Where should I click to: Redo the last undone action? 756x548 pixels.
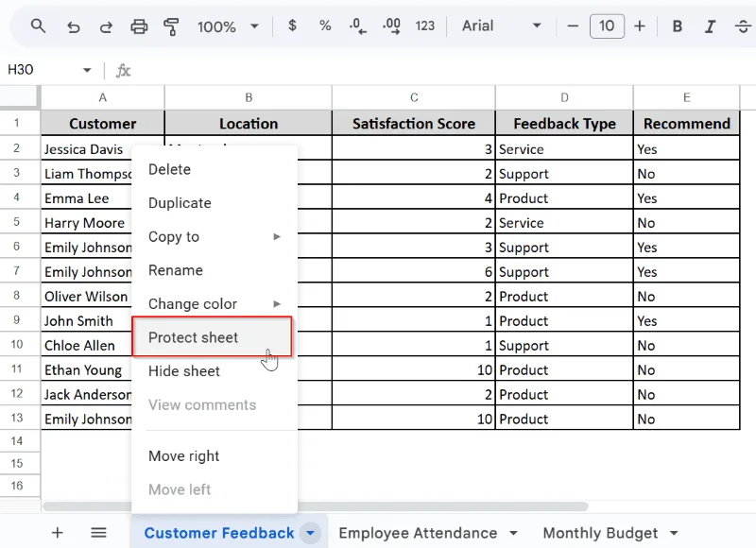pyautogui.click(x=106, y=26)
